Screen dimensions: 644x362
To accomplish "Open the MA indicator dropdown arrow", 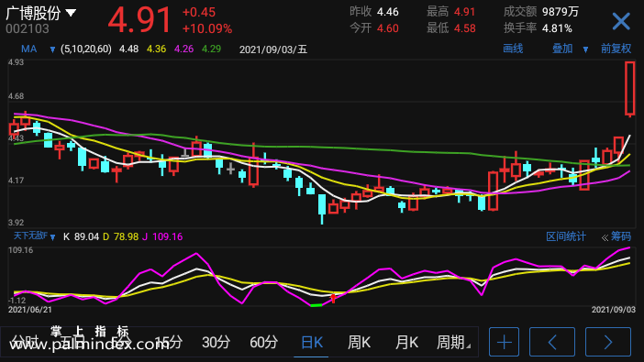I will pyautogui.click(x=52, y=49).
